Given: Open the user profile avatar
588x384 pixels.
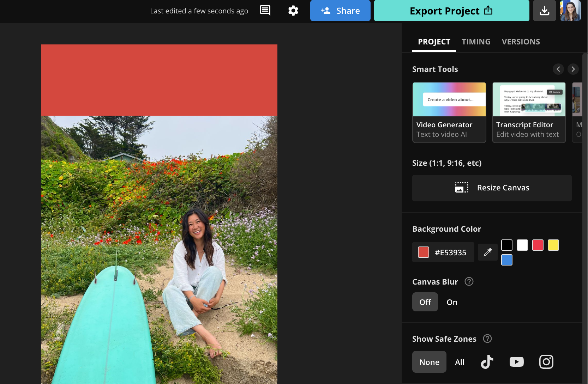Looking at the screenshot, I should (570, 11).
